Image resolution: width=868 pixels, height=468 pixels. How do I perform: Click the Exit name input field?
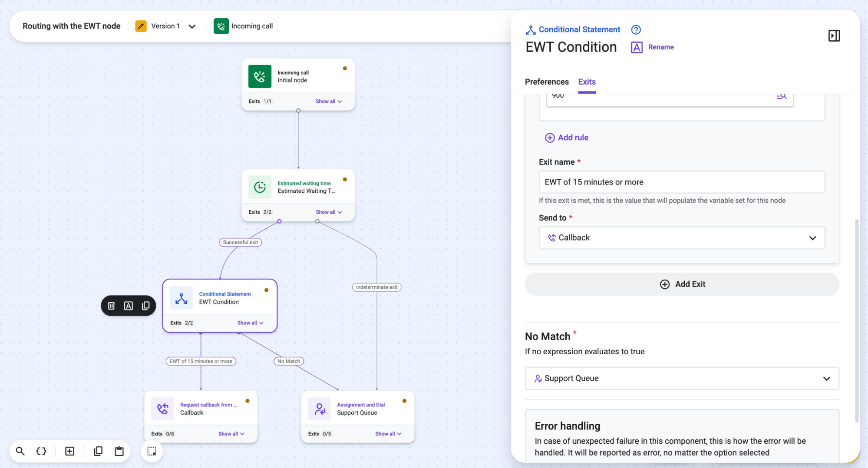682,182
